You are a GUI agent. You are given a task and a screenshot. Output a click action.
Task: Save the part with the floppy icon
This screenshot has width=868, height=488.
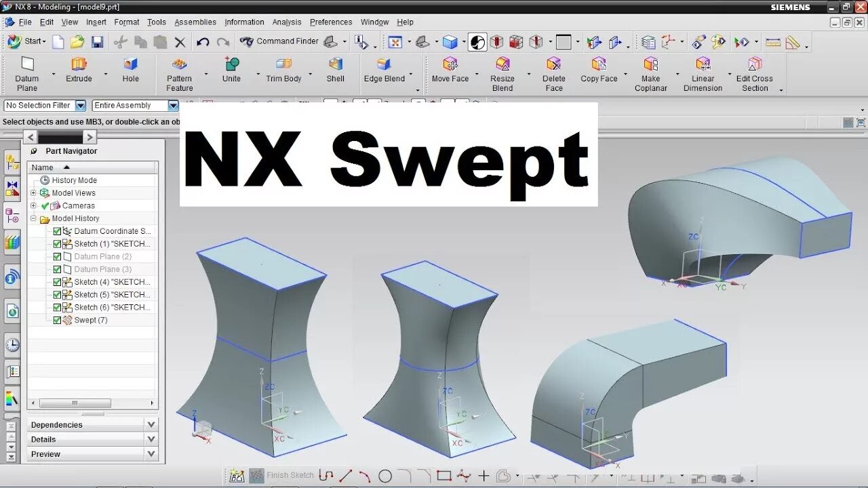(x=97, y=42)
